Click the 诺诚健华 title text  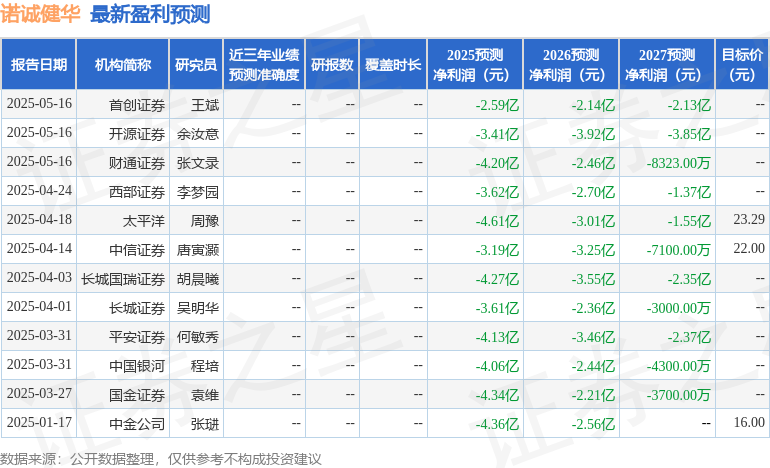(40, 14)
